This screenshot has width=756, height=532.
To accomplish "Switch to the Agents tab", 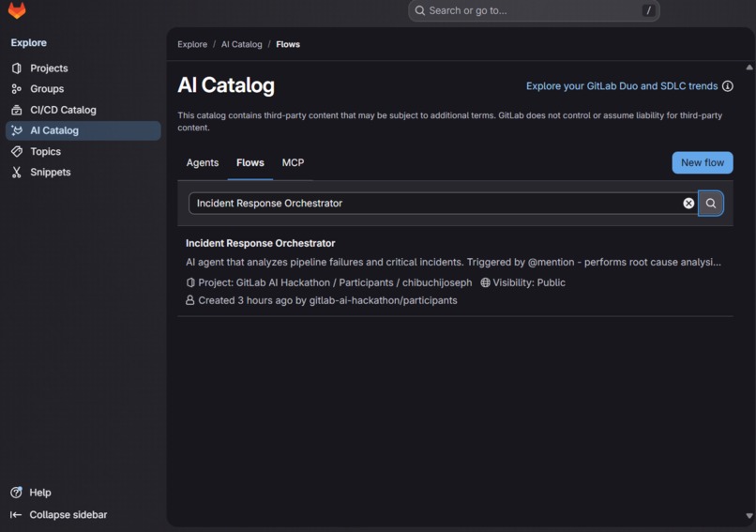I will click(203, 163).
